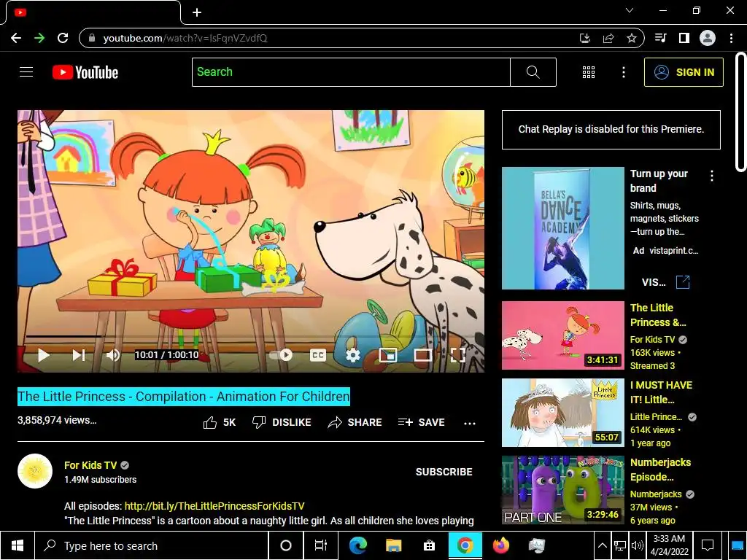Like the video with thumbs up
Screen dimensions: 747x560
(219, 422)
